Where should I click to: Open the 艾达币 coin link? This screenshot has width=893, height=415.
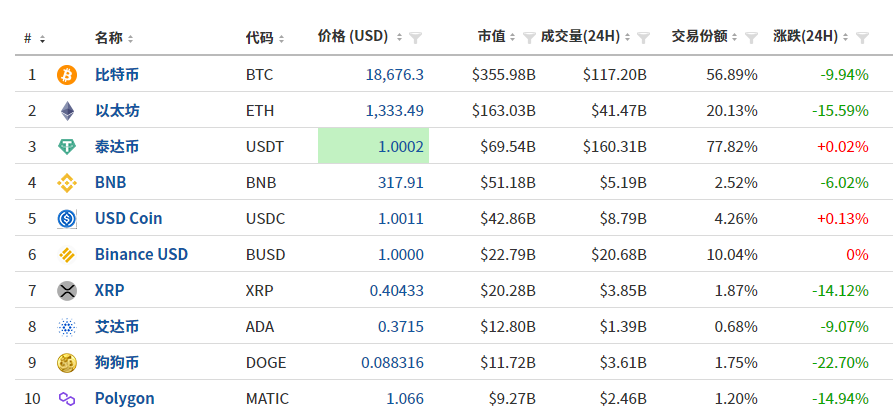click(117, 327)
